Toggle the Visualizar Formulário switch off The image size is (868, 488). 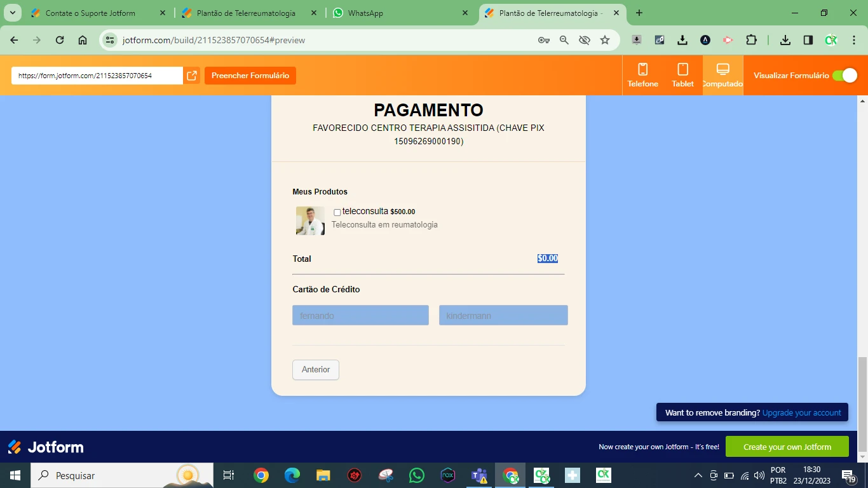845,75
